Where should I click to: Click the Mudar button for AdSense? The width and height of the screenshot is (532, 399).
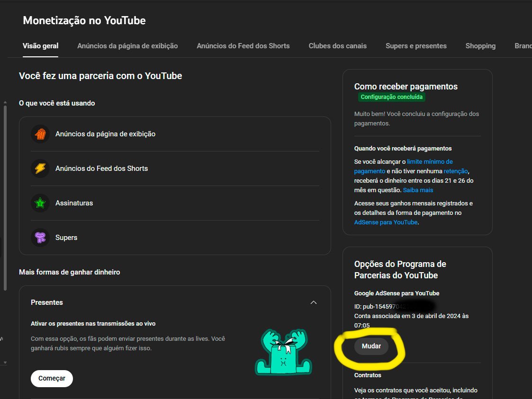[371, 346]
